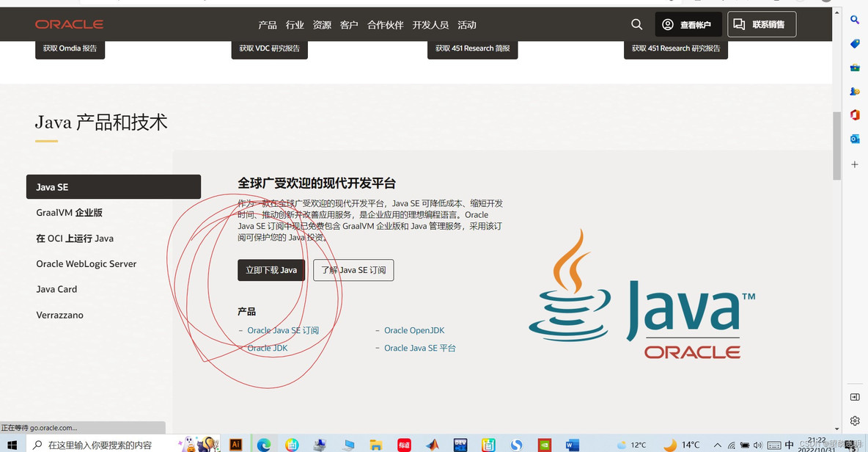Open 行业 navigation menu
Image resolution: width=868 pixels, height=452 pixels.
click(x=295, y=25)
